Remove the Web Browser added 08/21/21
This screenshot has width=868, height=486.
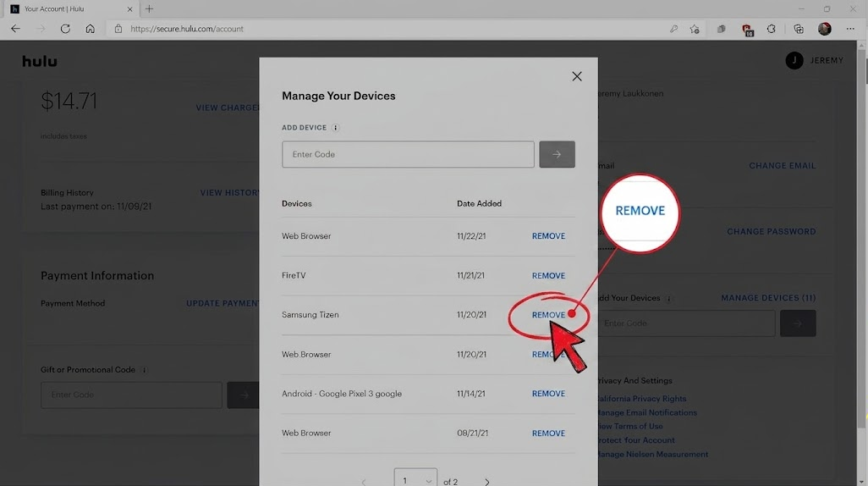coord(548,434)
